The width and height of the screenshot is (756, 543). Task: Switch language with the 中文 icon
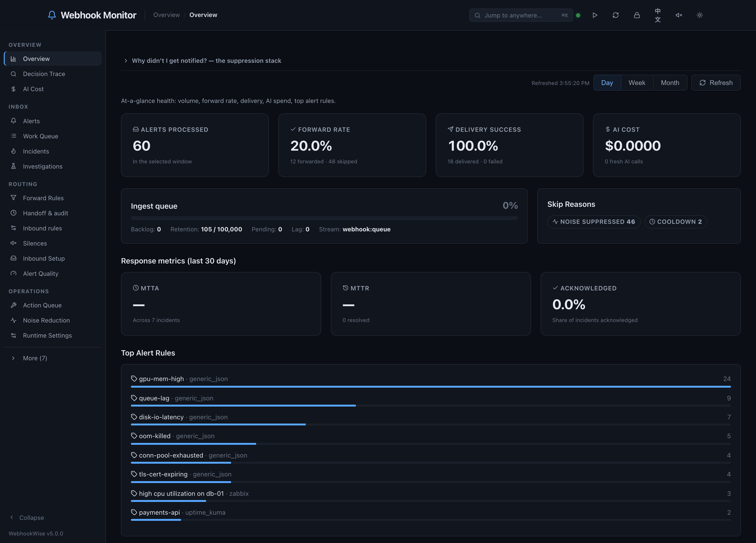[658, 15]
